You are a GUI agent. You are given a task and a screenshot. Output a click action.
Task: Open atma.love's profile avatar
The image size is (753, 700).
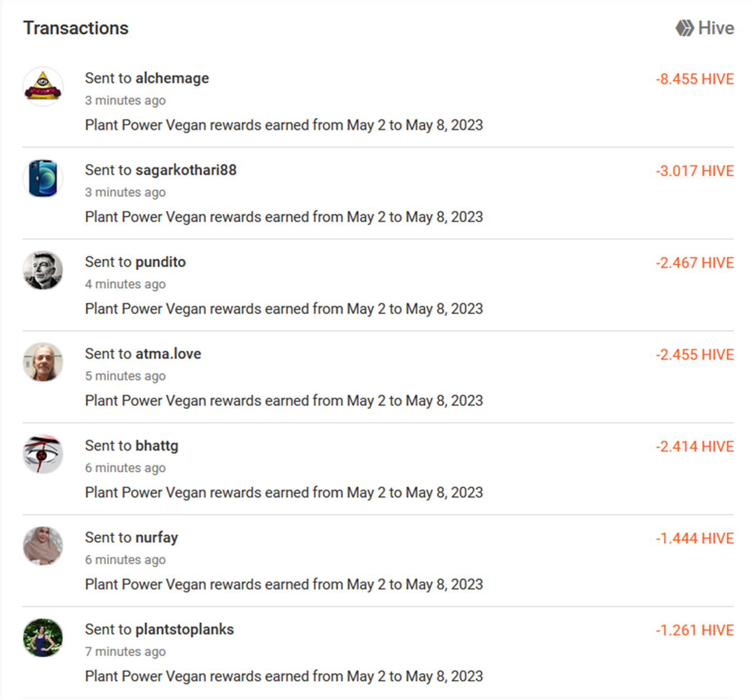click(x=43, y=362)
